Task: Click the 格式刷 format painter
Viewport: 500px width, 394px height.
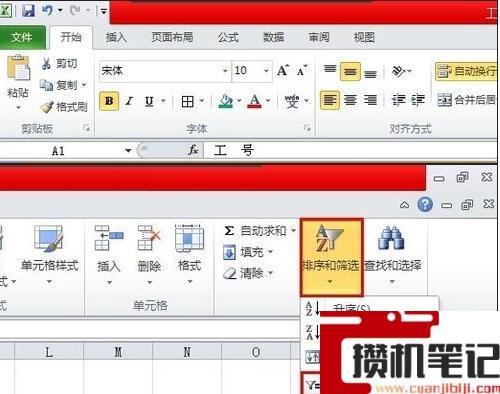Action: click(64, 107)
